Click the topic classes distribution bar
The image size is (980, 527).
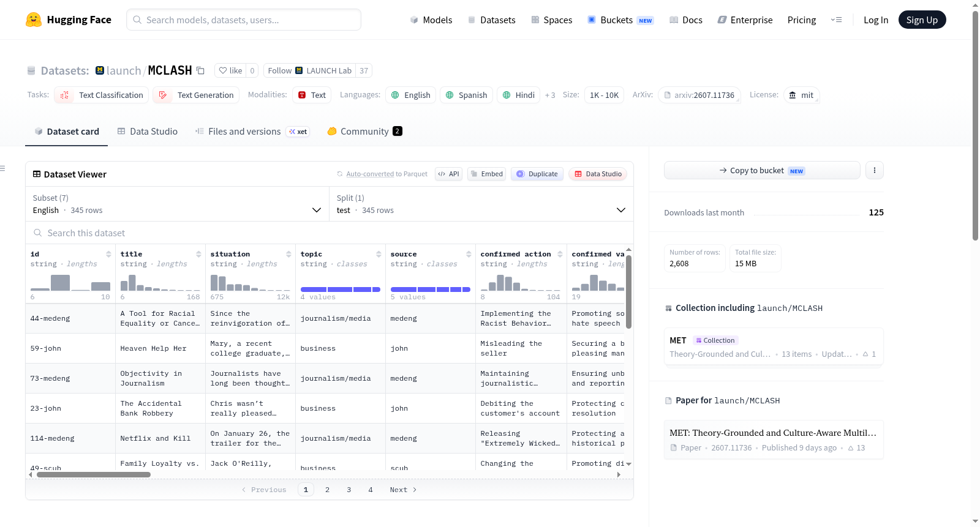point(341,289)
